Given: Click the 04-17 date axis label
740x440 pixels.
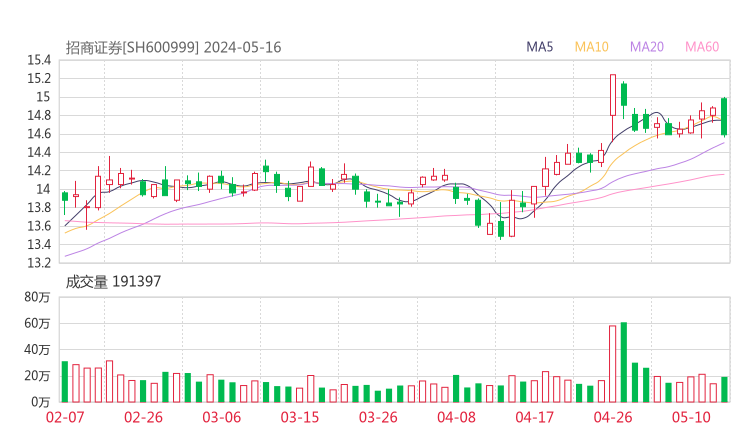Looking at the screenshot, I should (x=535, y=417).
